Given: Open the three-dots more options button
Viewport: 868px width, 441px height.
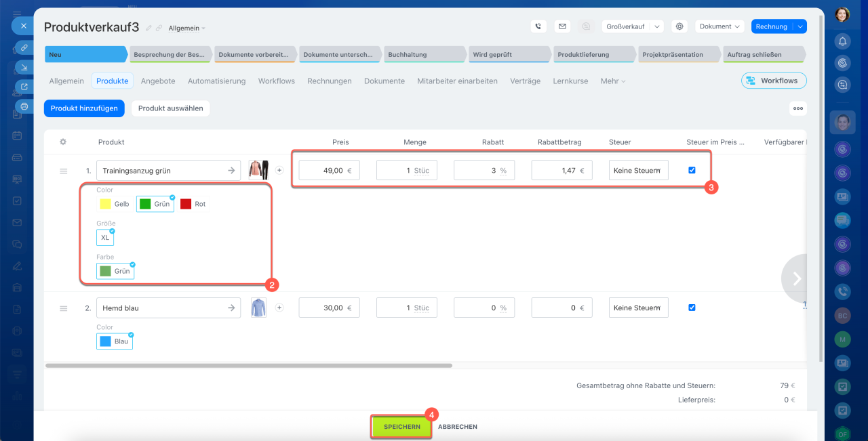Looking at the screenshot, I should click(x=797, y=108).
